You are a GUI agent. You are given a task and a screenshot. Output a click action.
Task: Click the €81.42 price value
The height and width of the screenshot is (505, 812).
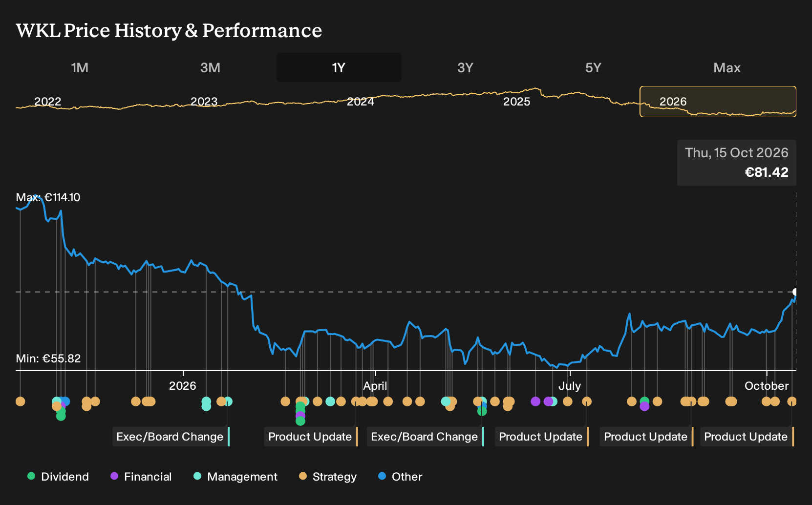[x=766, y=172]
